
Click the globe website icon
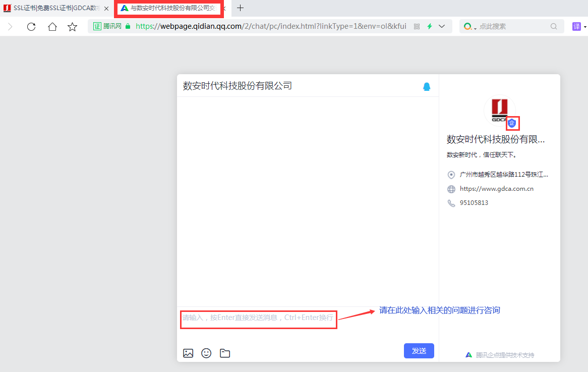pos(451,189)
